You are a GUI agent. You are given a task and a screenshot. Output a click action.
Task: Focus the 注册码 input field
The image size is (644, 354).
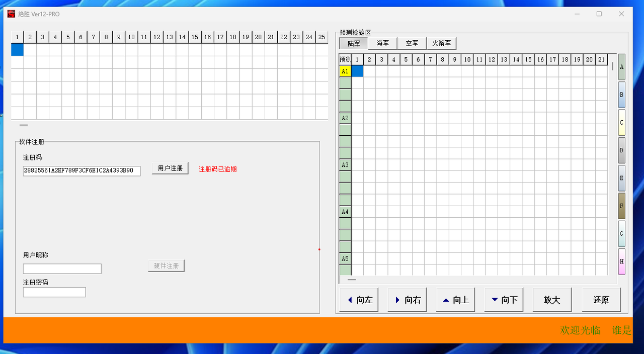pos(82,171)
